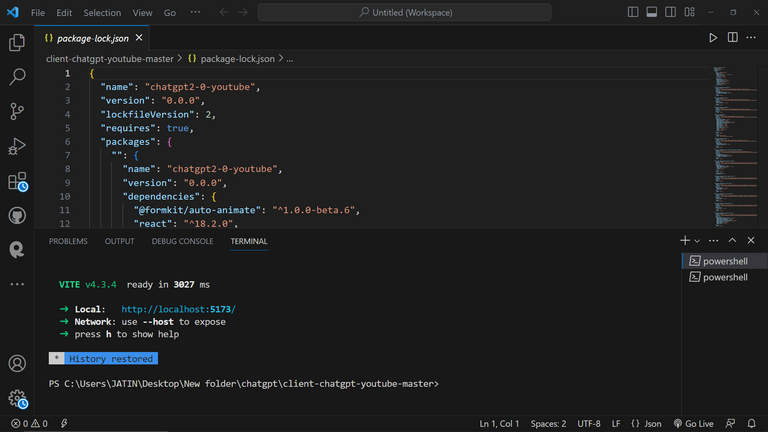The height and width of the screenshot is (432, 768).
Task: Open the Source Control view
Action: pos(17,111)
